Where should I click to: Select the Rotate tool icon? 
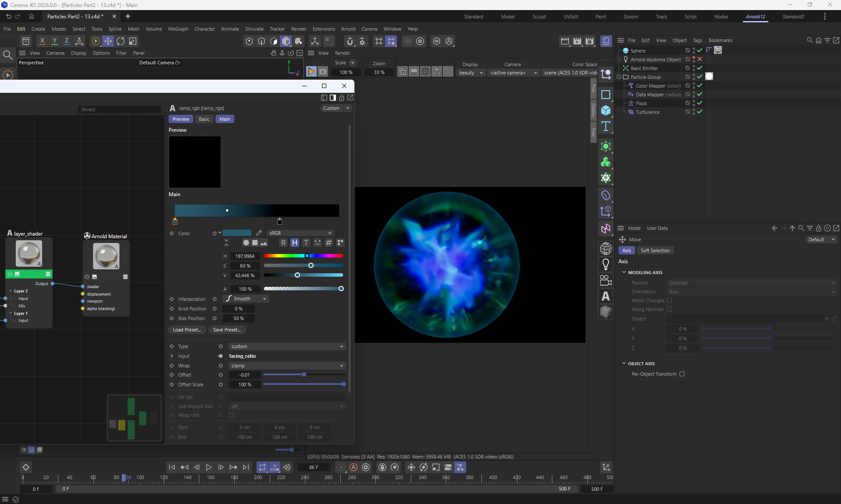click(x=120, y=41)
